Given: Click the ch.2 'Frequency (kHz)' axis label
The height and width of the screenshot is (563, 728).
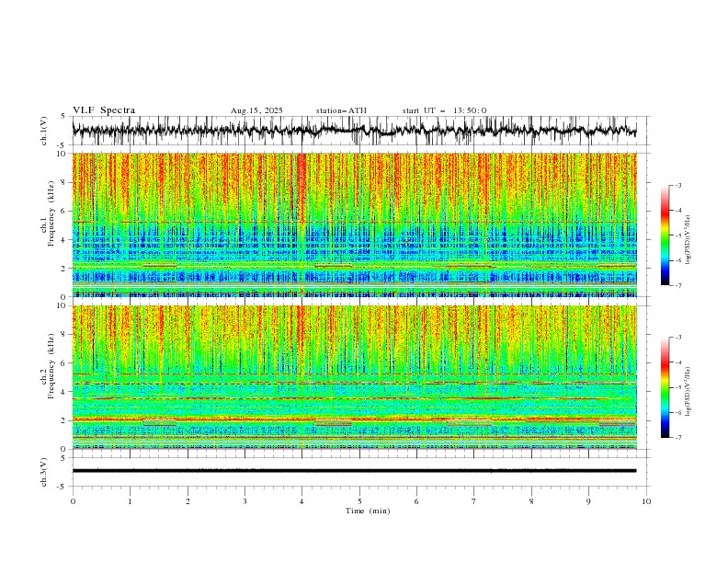Looking at the screenshot, I should point(51,366).
